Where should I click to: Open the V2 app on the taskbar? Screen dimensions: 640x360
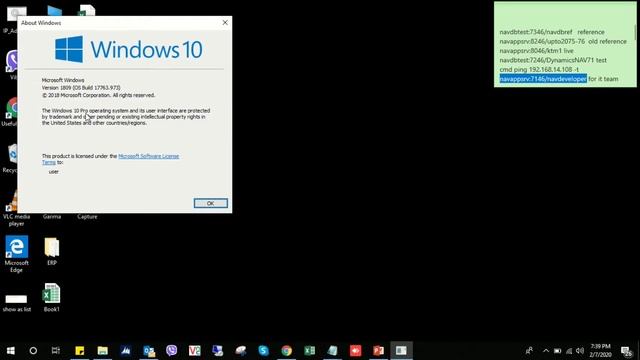[195, 351]
